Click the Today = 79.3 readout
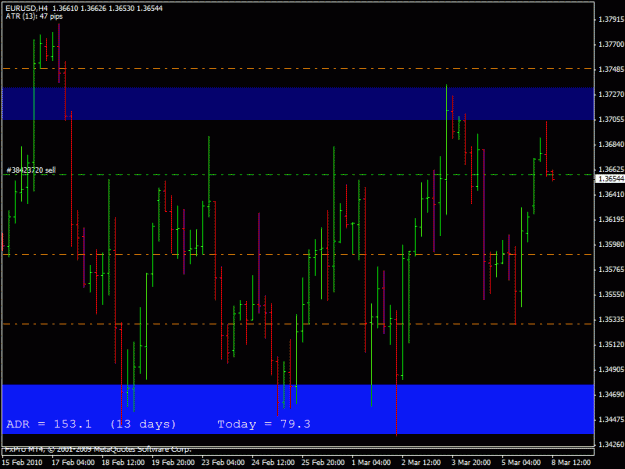This screenshot has width=625, height=469. click(x=264, y=424)
